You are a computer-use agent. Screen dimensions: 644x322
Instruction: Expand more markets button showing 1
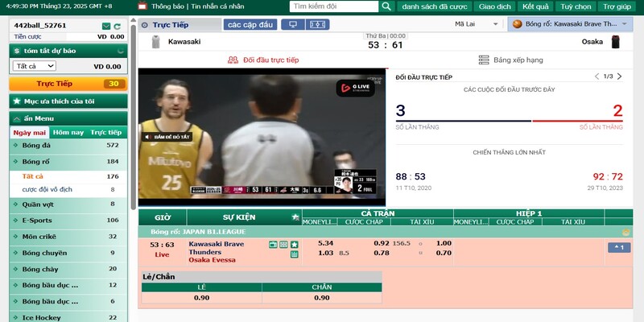(619, 248)
